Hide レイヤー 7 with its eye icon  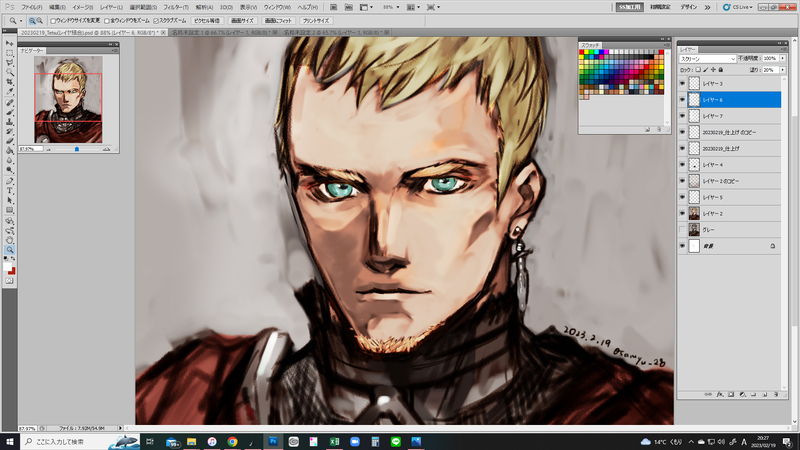[682, 116]
